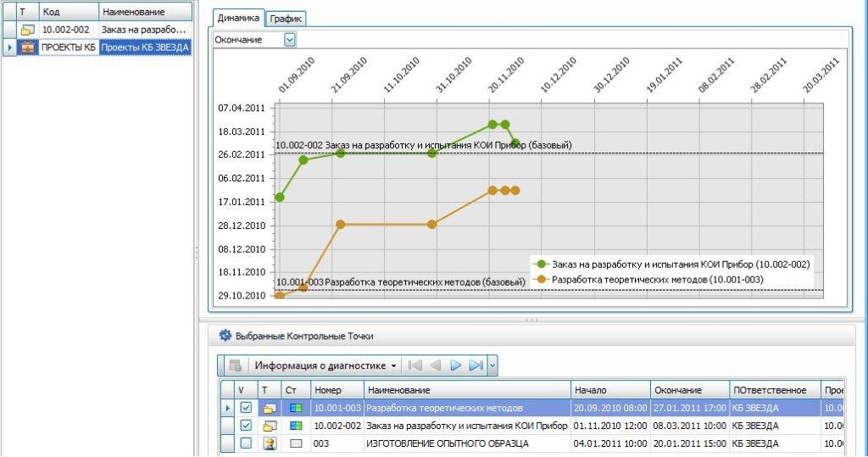The image size is (868, 457).
Task: Uncheck the 10.001-003 row checkbox
Action: coord(246,408)
